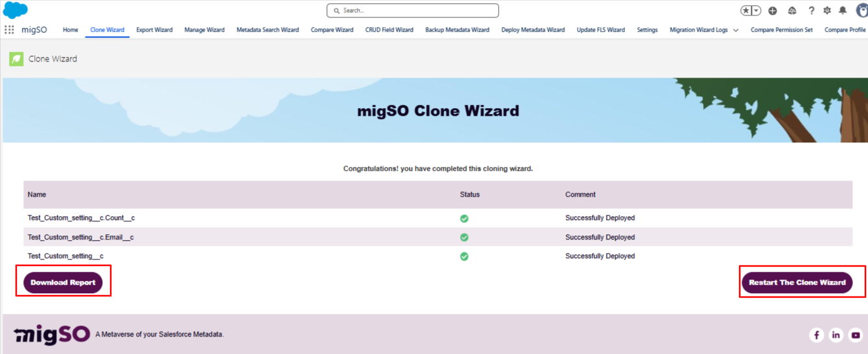Open Trailhead guidance icon
868x354 pixels.
click(x=792, y=10)
